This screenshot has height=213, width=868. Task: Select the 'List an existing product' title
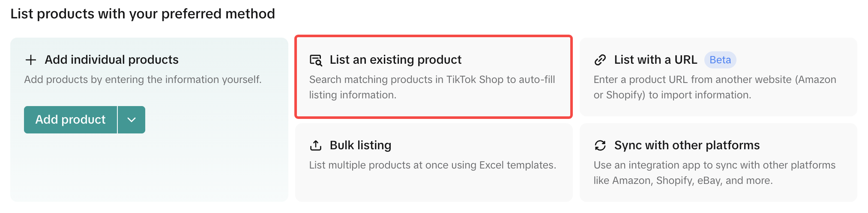[x=395, y=60]
